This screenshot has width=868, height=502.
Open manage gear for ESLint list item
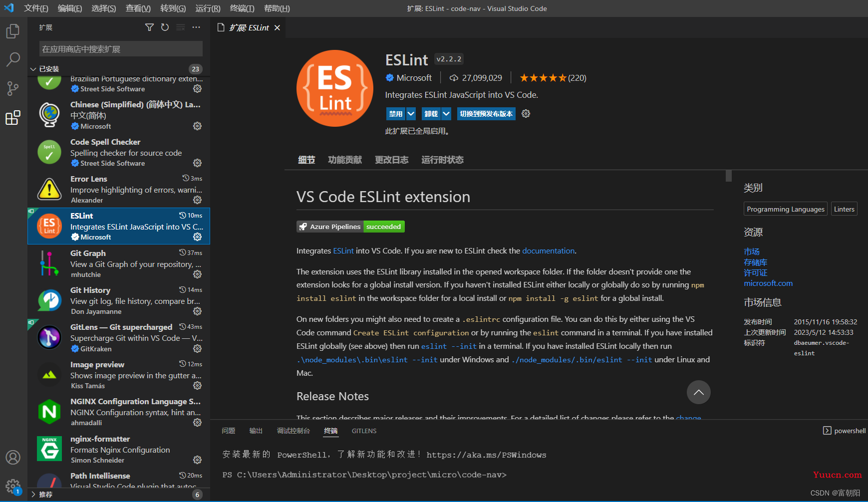(198, 237)
